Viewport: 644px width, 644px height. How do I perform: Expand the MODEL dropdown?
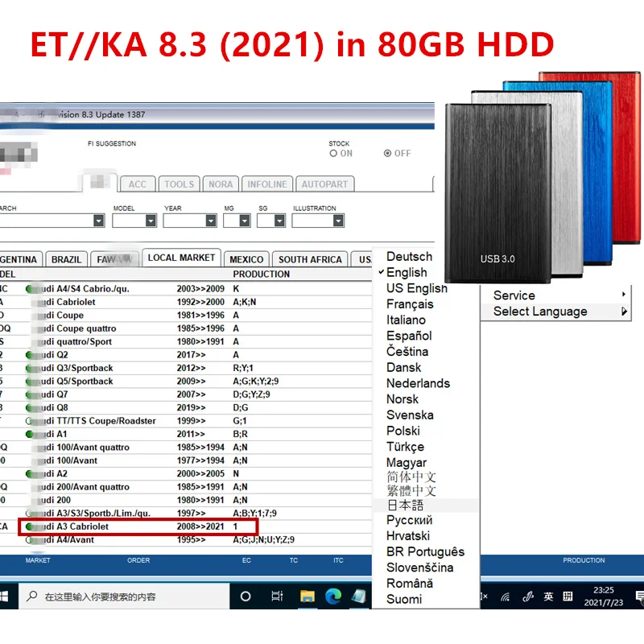click(151, 221)
